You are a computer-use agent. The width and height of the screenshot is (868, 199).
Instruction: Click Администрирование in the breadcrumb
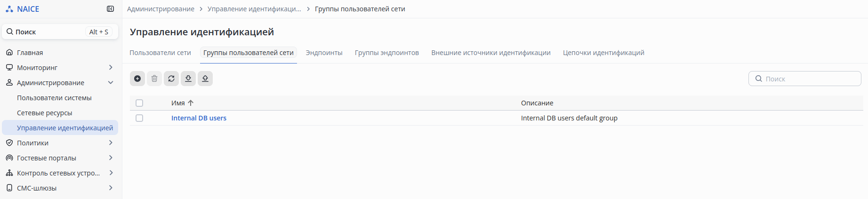tap(161, 9)
